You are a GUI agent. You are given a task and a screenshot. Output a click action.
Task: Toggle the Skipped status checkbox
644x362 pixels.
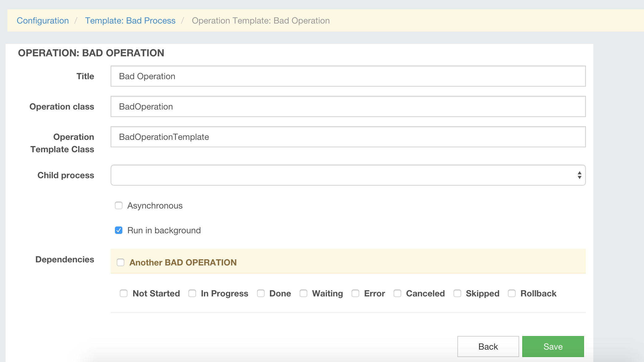[x=457, y=293]
